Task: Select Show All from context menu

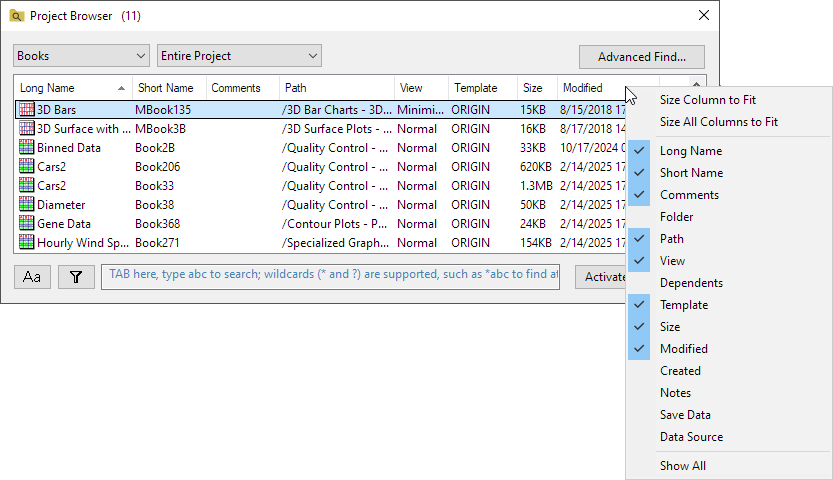Action: (x=683, y=466)
